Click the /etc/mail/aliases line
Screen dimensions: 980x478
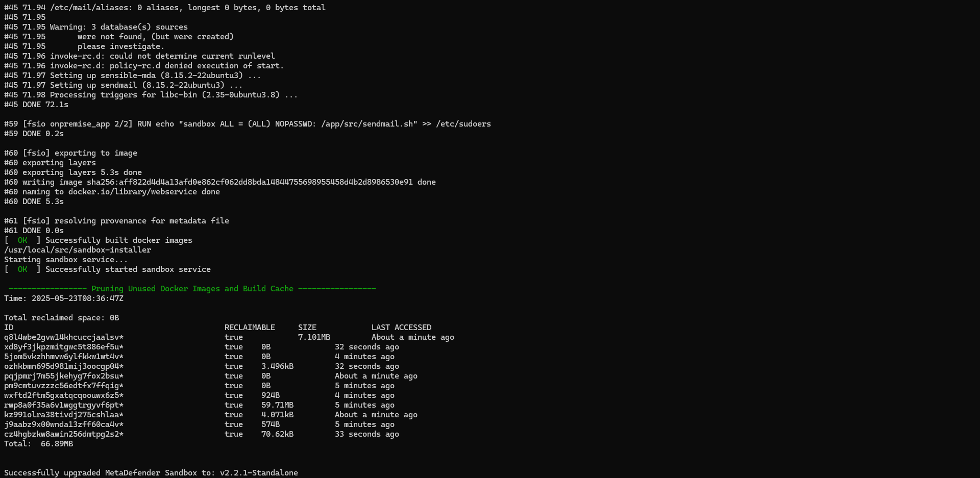pyautogui.click(x=165, y=8)
